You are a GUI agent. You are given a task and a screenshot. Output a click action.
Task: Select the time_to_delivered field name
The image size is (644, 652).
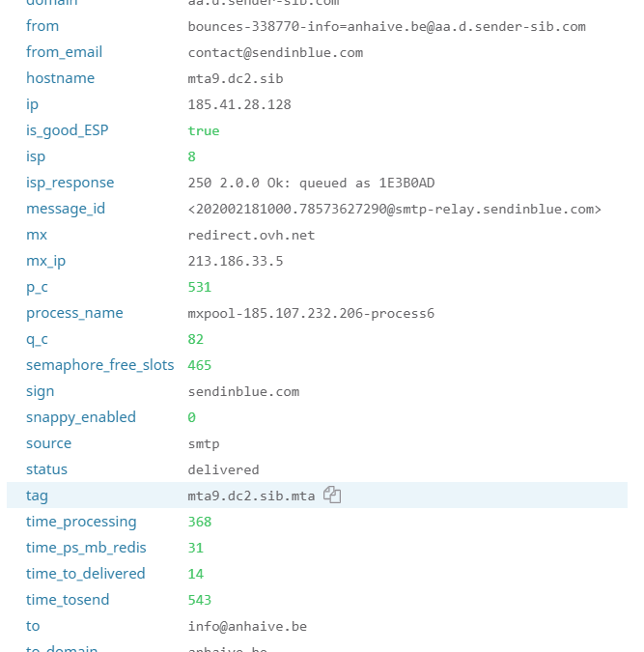pyautogui.click(x=86, y=574)
